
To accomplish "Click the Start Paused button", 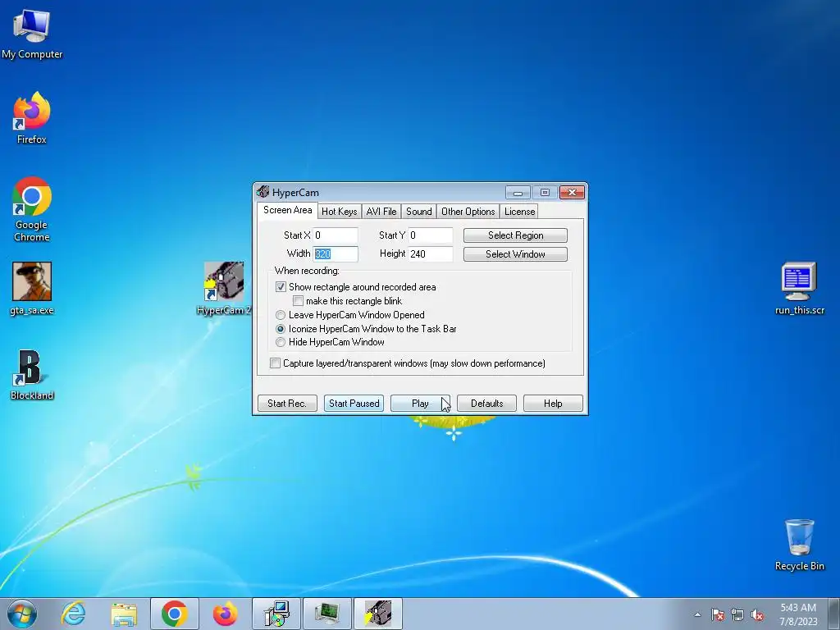I will [354, 404].
